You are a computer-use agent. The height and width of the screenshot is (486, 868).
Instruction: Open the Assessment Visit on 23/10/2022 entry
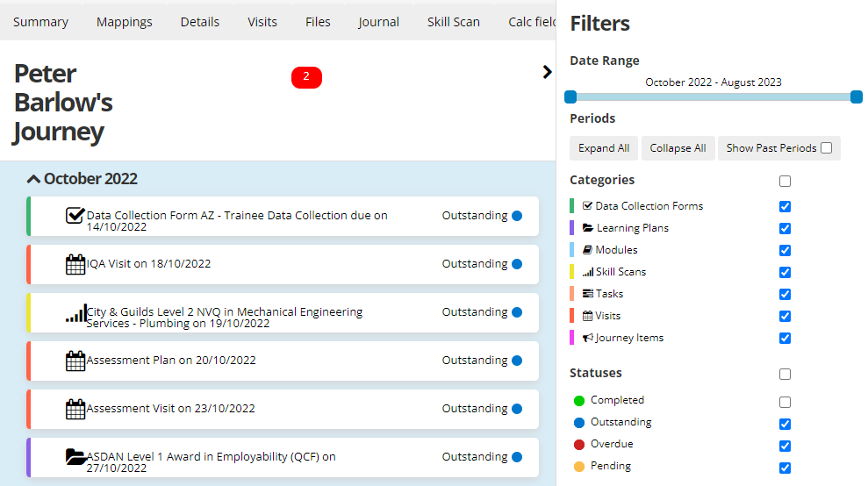171,409
